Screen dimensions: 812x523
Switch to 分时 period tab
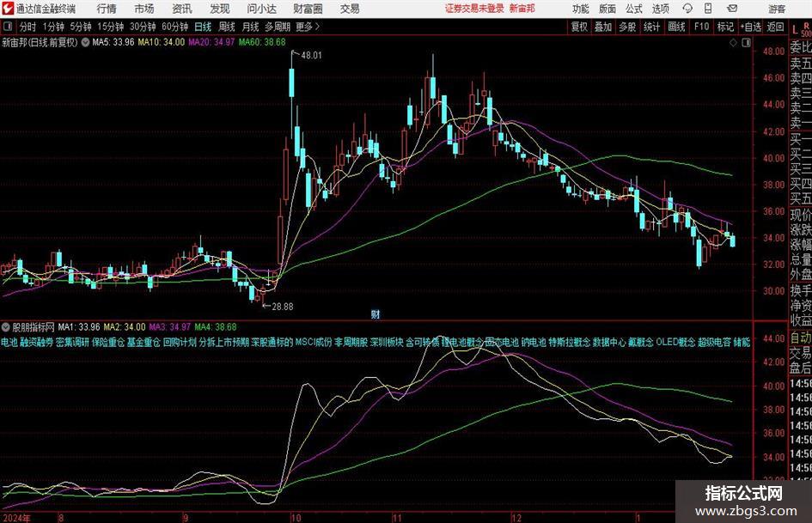(27, 27)
